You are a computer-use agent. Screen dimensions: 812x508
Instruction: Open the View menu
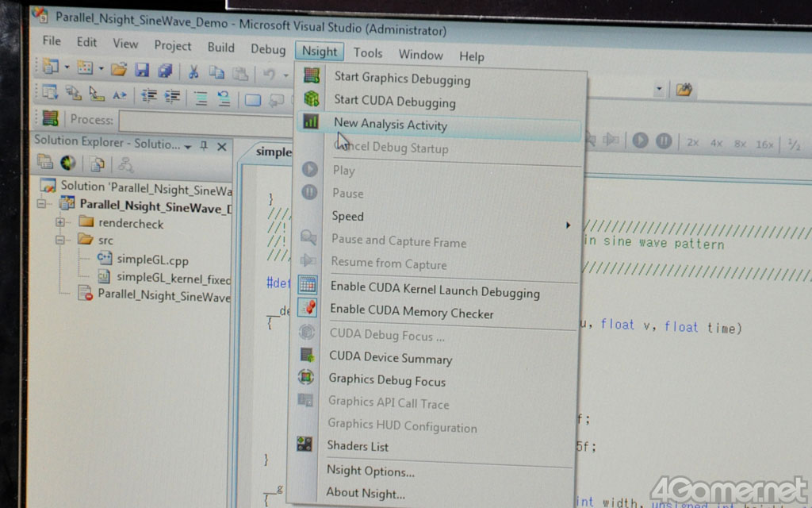pyautogui.click(x=125, y=44)
